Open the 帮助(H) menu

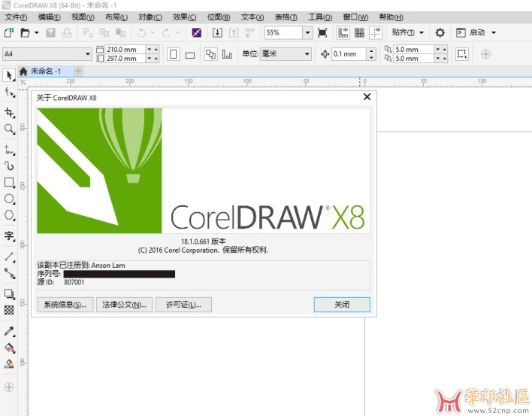tap(391, 17)
